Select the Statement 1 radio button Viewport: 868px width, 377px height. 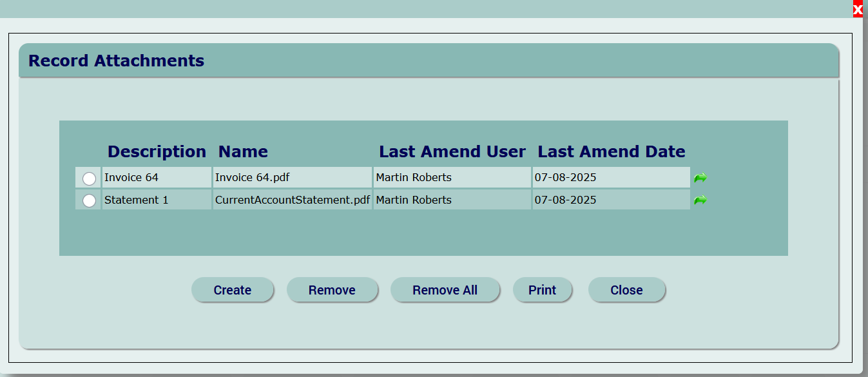[x=89, y=200]
